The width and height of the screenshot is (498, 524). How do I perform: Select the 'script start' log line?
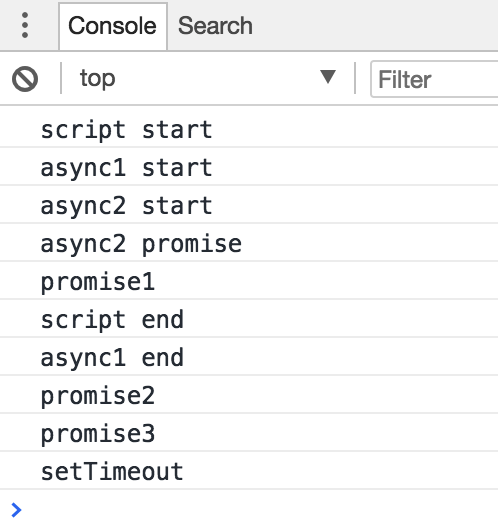coord(249,129)
